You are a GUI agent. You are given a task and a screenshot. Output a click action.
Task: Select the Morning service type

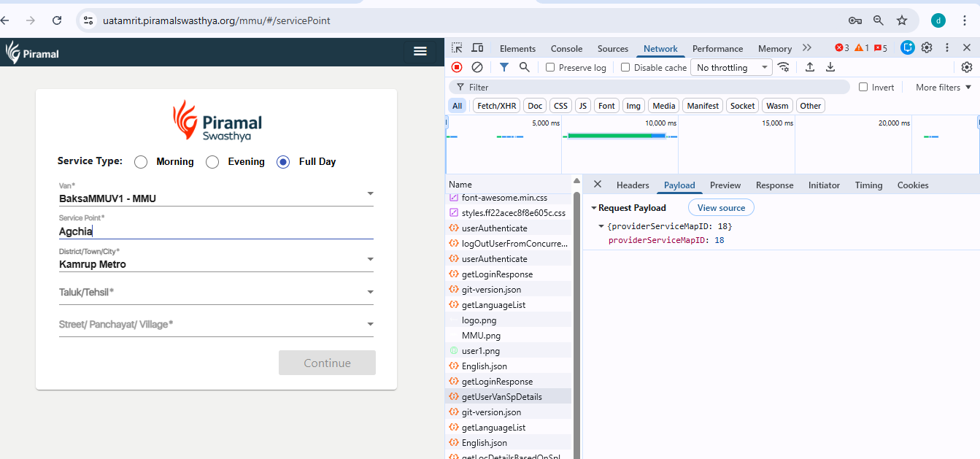[141, 162]
